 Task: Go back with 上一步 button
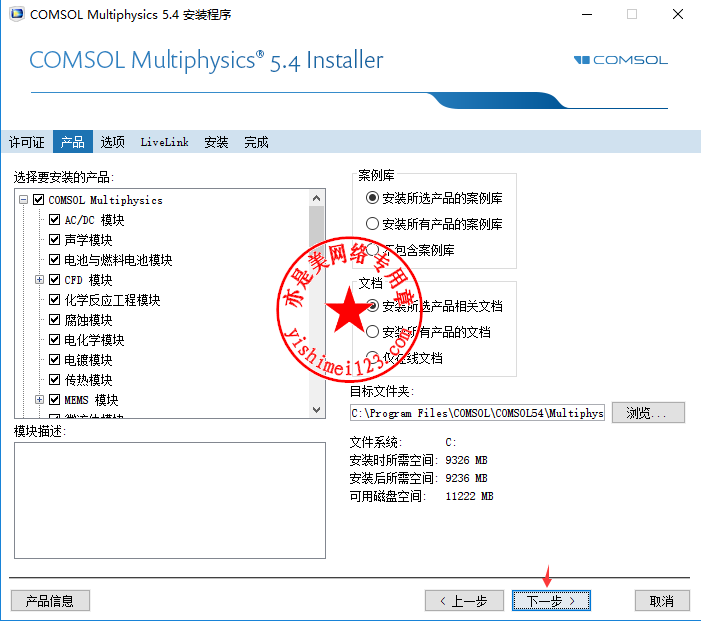coord(464,601)
